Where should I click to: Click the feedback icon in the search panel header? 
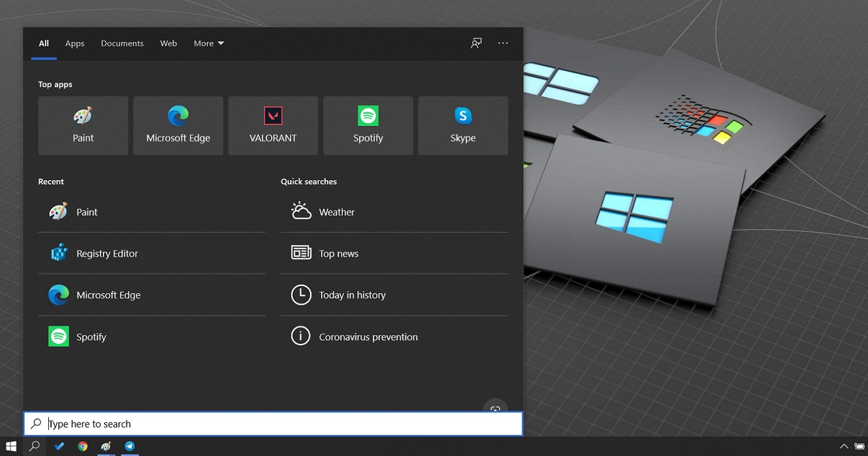click(476, 43)
